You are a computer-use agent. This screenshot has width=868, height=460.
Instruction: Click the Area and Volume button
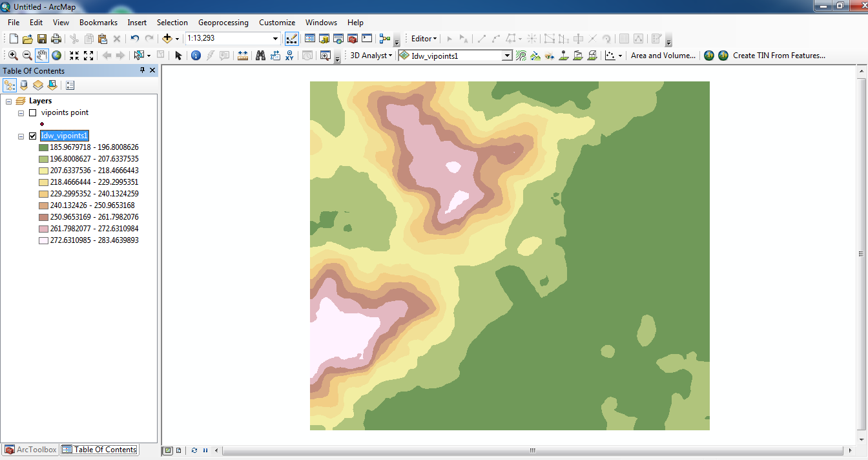pyautogui.click(x=663, y=56)
